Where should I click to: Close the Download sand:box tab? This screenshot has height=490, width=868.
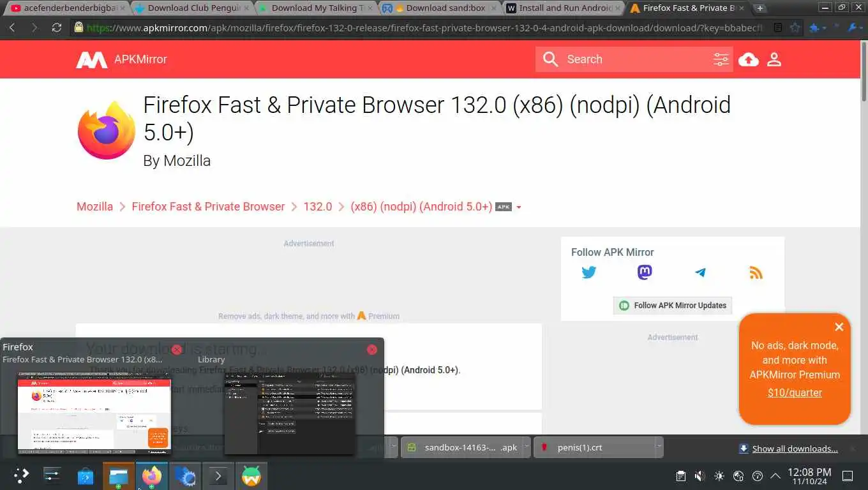coord(493,8)
